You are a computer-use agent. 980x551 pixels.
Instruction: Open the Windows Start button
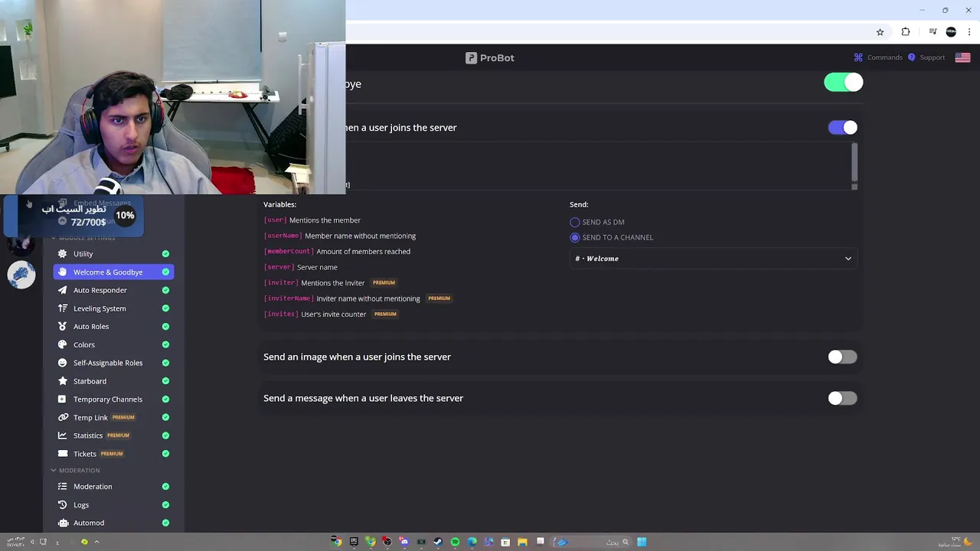point(642,542)
